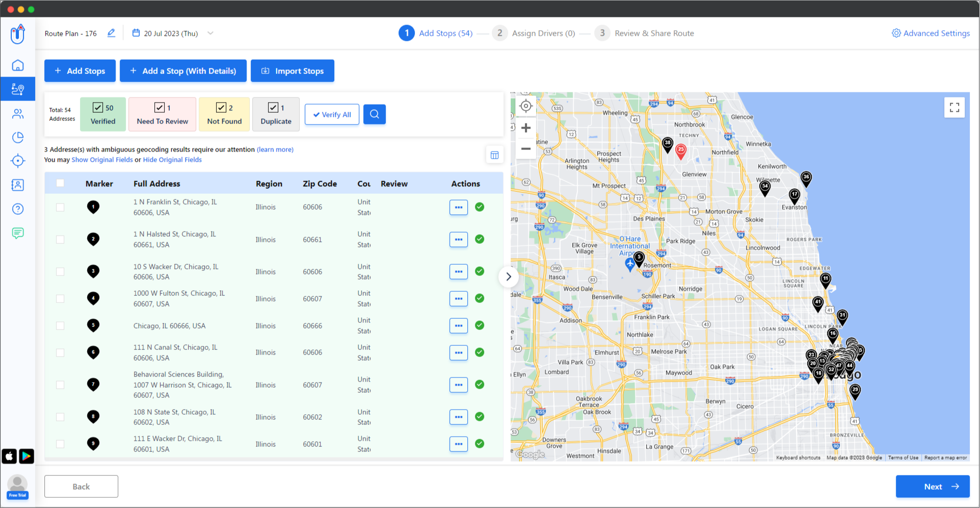Open actions menu for 111 N Canal St
The image size is (980, 508).
[x=459, y=352]
